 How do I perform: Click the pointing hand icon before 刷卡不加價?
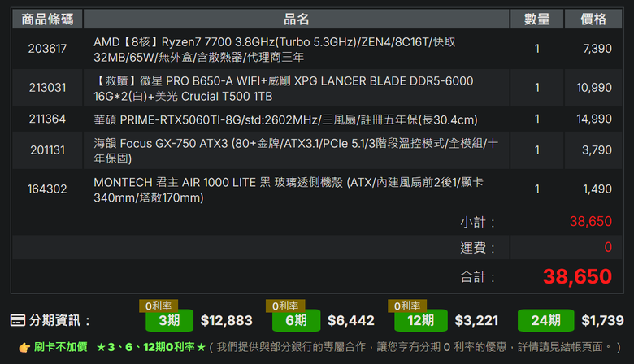pos(24,348)
